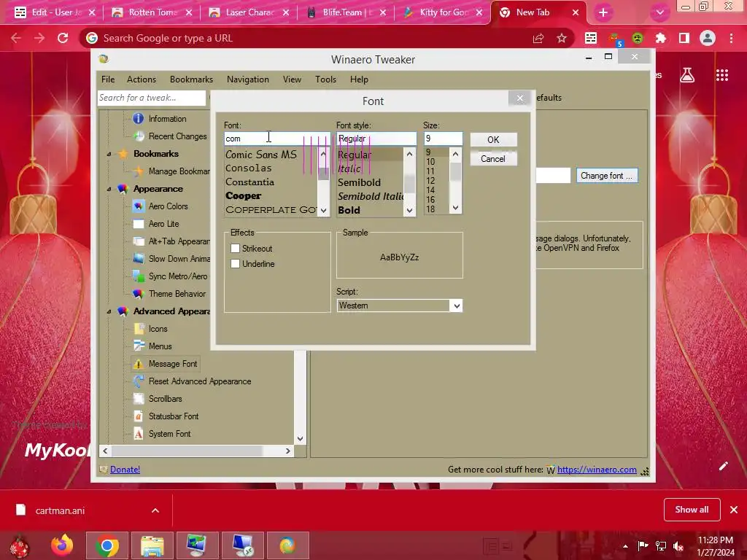Open the Chrome profile avatar
747x560 pixels.
[708, 38]
